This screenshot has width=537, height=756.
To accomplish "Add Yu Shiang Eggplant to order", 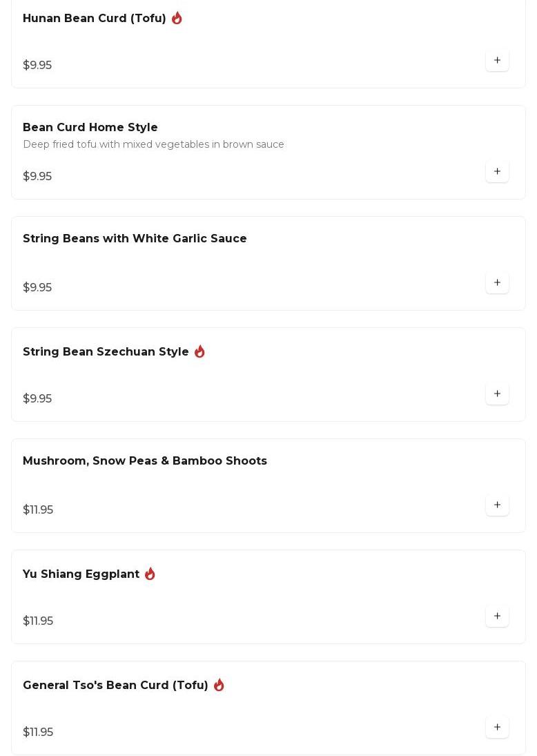I will (497, 616).
